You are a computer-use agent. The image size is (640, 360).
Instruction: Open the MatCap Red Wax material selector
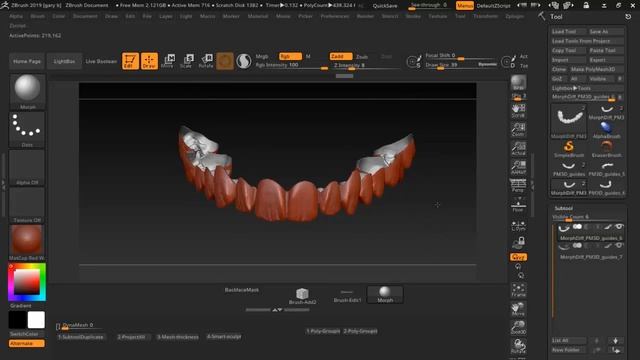(27, 243)
